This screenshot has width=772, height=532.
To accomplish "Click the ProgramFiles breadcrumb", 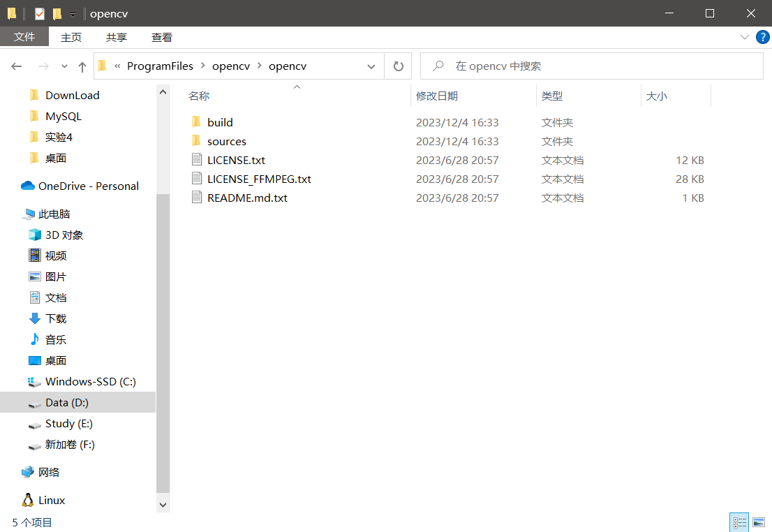I will tap(160, 66).
